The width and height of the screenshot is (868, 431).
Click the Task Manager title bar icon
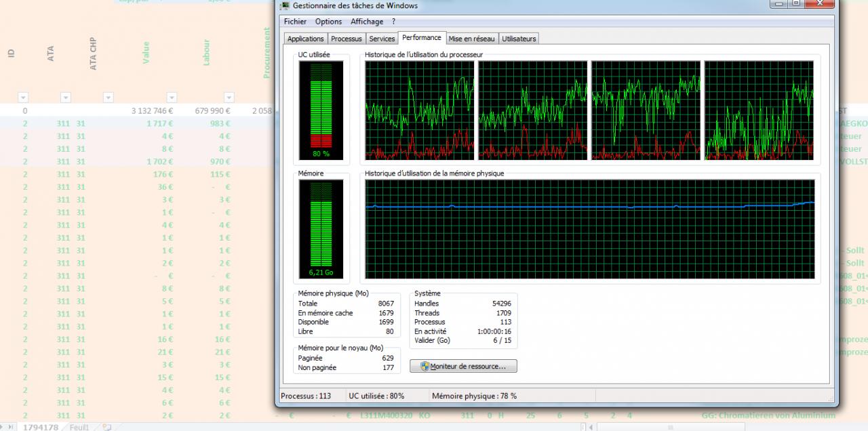(285, 5)
